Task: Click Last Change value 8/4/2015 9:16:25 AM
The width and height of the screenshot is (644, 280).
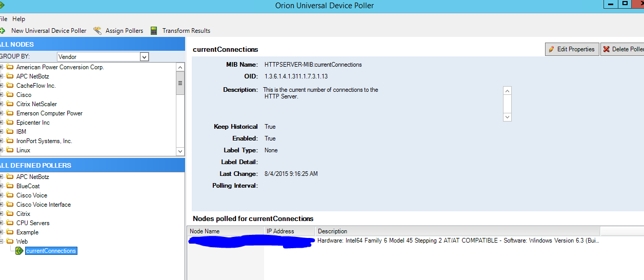Action: click(x=291, y=174)
